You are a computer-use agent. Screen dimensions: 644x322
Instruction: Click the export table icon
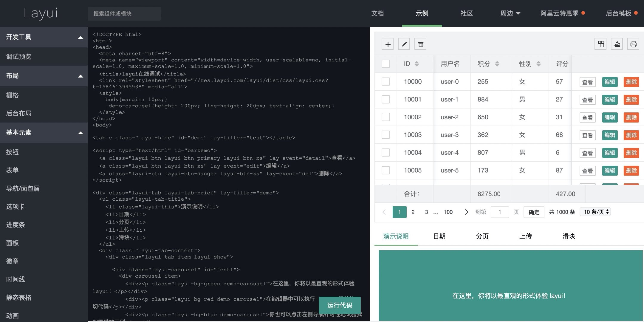[617, 44]
